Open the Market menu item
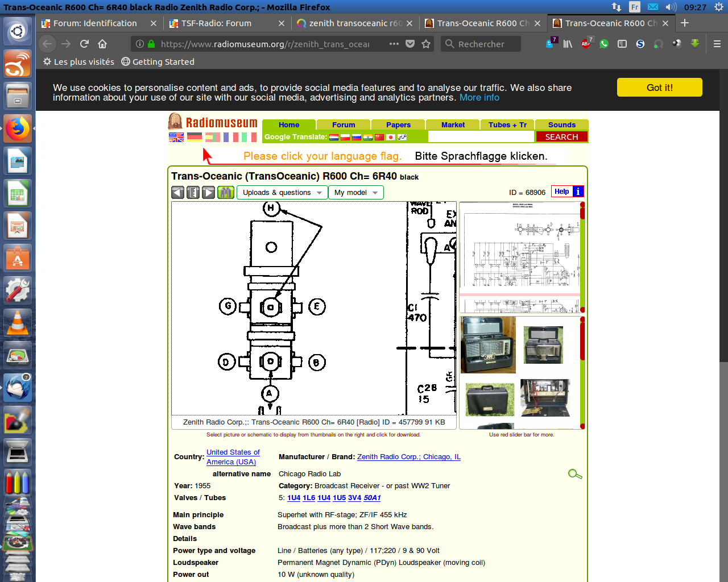Viewport: 728px width, 582px height. (453, 125)
